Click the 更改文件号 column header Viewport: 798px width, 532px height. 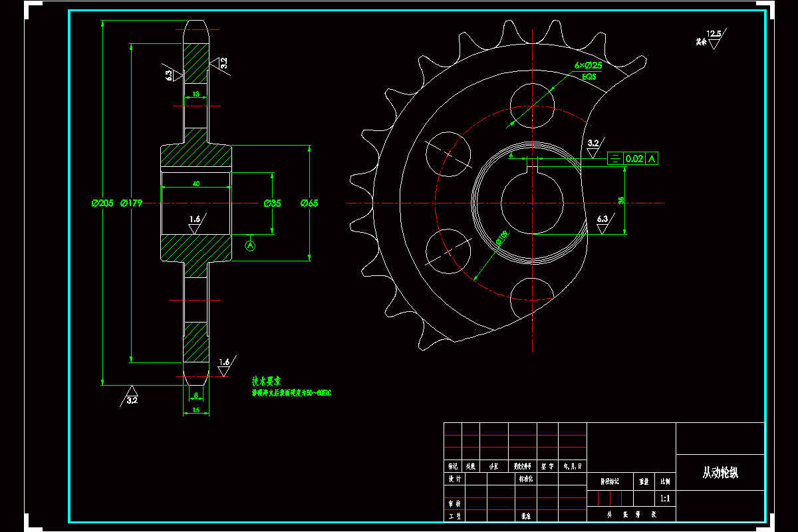click(523, 467)
